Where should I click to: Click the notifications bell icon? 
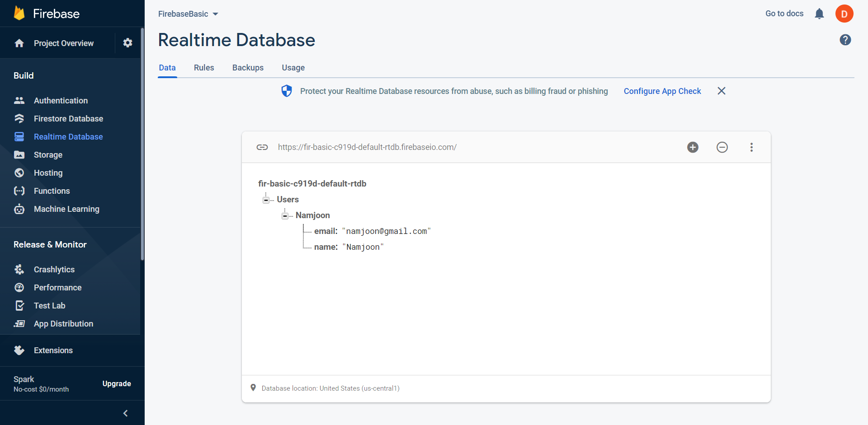pos(819,14)
